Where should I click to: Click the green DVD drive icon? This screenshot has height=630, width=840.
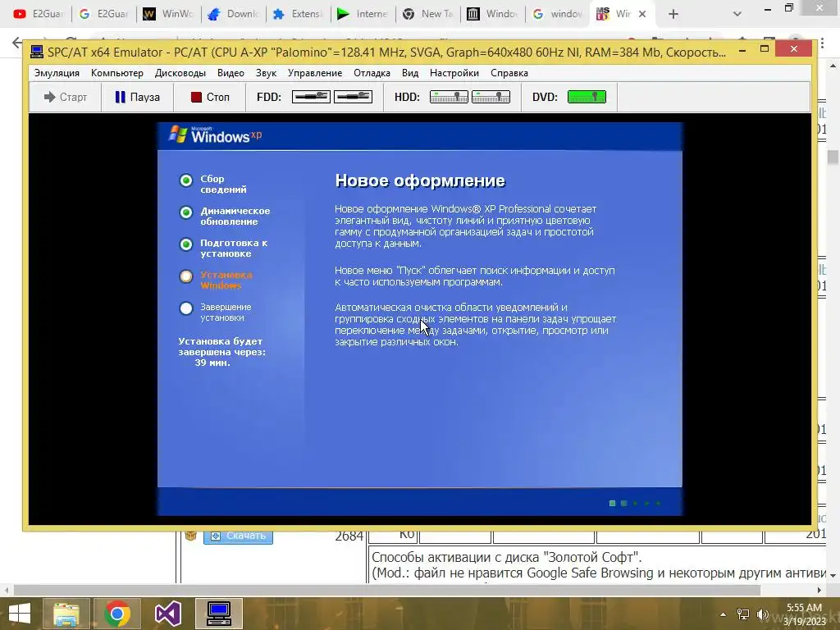[x=587, y=97]
